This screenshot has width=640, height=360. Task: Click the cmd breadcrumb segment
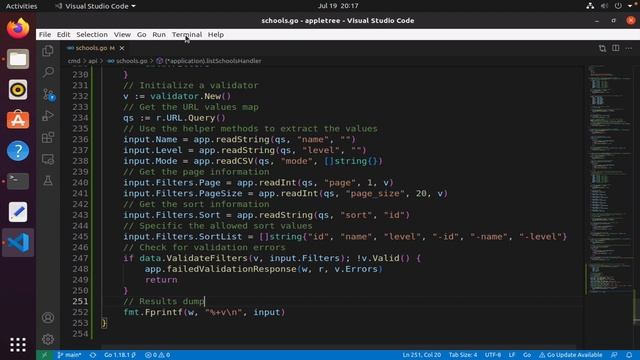[x=74, y=61]
